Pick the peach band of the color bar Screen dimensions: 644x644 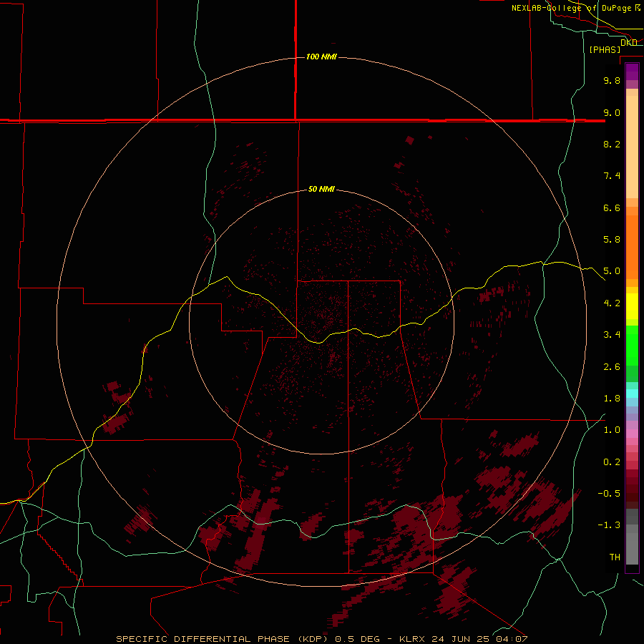(632, 147)
